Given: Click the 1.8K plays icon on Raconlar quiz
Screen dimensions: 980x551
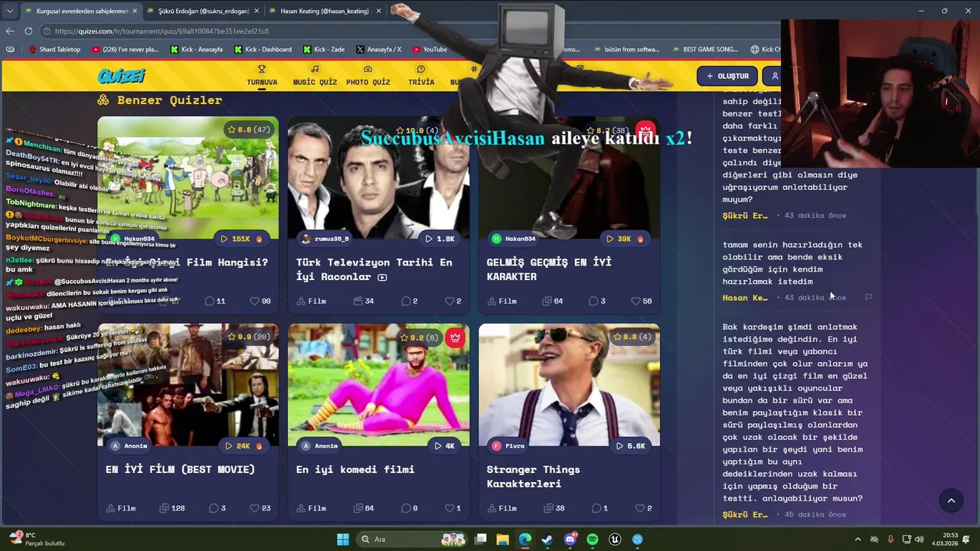Looking at the screenshot, I should pyautogui.click(x=429, y=239).
